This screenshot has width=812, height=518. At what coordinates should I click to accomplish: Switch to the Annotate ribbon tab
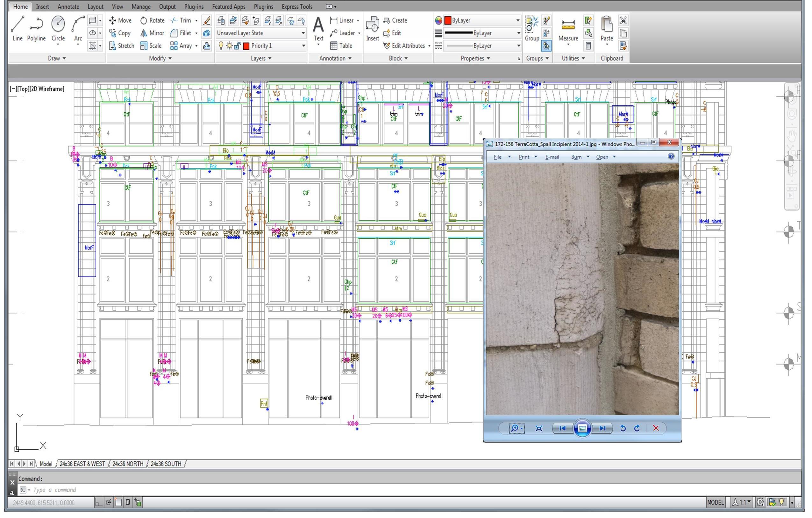(68, 6)
